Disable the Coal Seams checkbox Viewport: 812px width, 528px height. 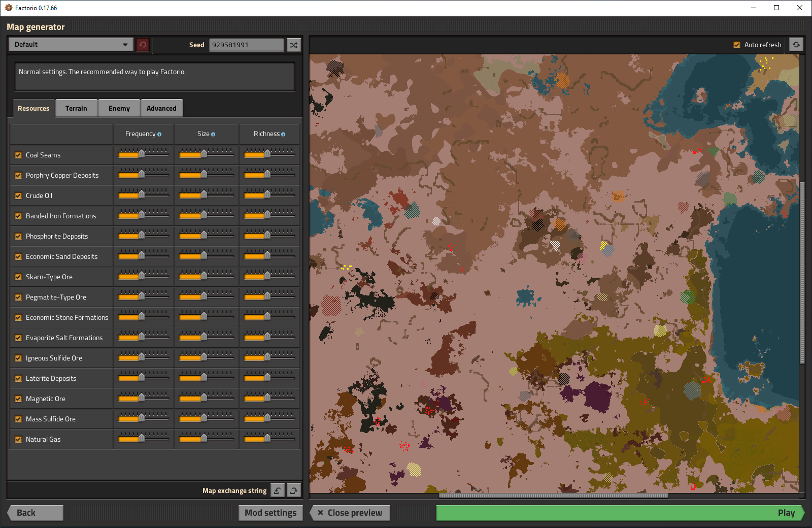coord(18,155)
